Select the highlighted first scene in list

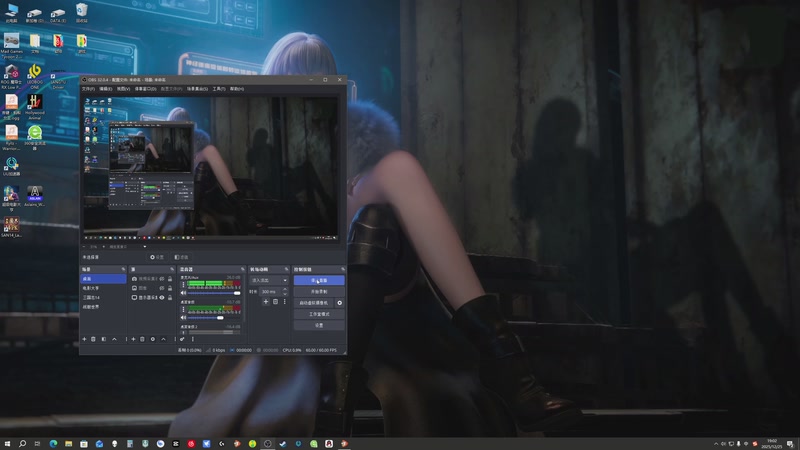tap(104, 279)
